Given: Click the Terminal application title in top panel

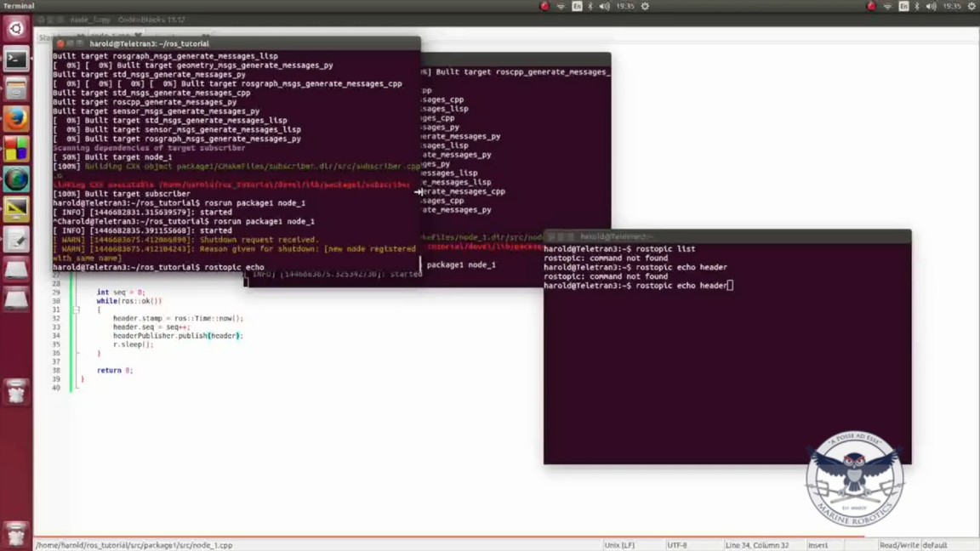Looking at the screenshot, I should pyautogui.click(x=19, y=6).
